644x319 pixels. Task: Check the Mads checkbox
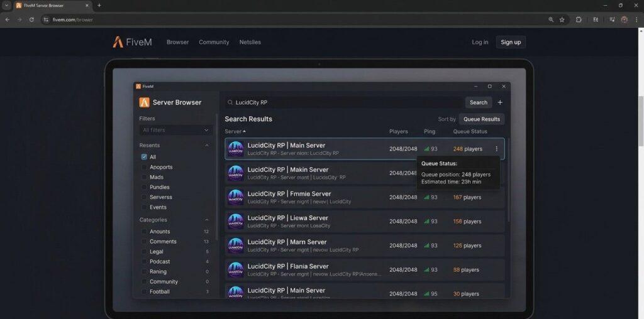(x=144, y=177)
